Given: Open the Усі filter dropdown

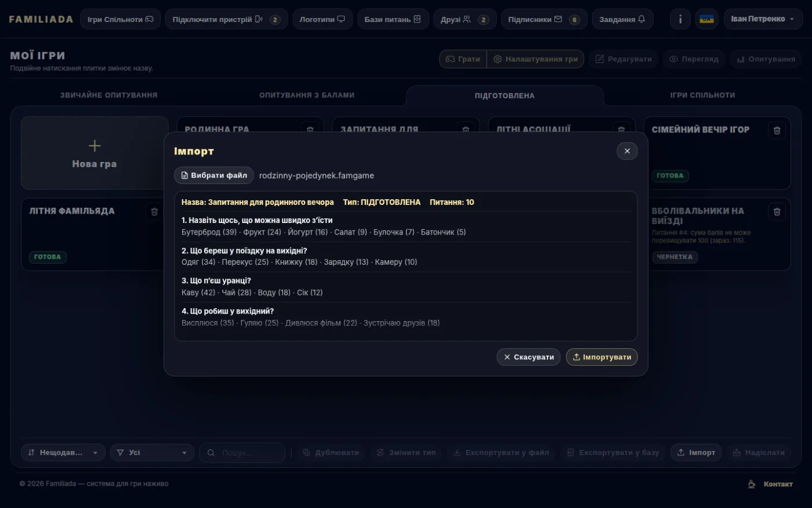Looking at the screenshot, I should point(152,453).
